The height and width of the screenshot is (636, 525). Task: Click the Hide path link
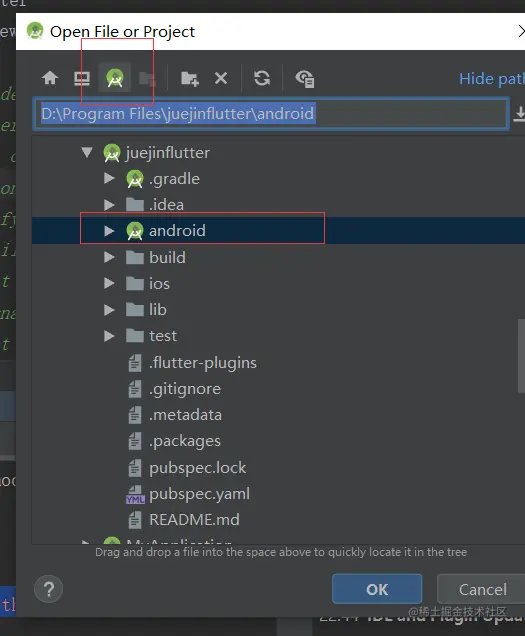coord(492,79)
